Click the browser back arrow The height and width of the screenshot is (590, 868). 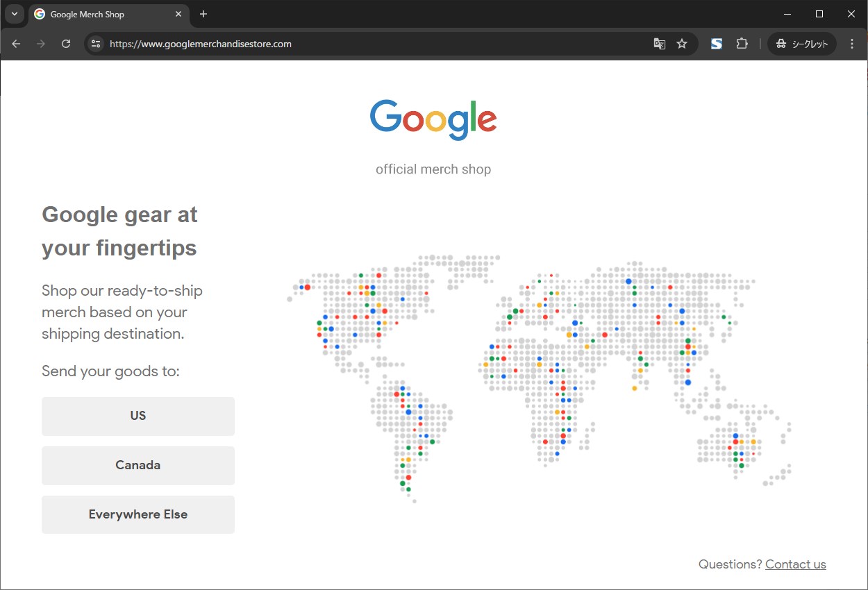(x=16, y=44)
